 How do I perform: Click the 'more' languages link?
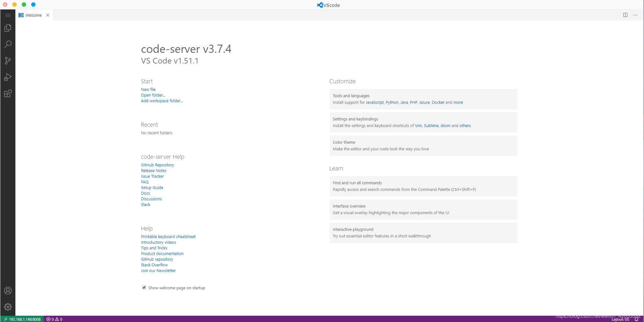coord(458,103)
